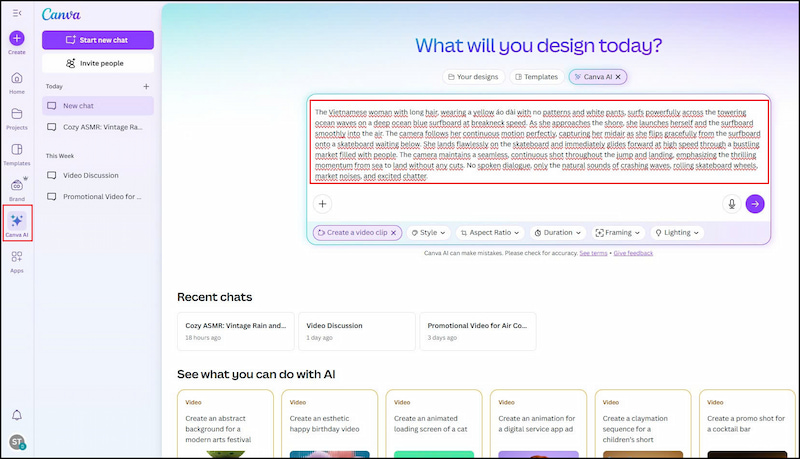Open the ST account avatar
This screenshot has height=459, width=800.
click(x=17, y=442)
